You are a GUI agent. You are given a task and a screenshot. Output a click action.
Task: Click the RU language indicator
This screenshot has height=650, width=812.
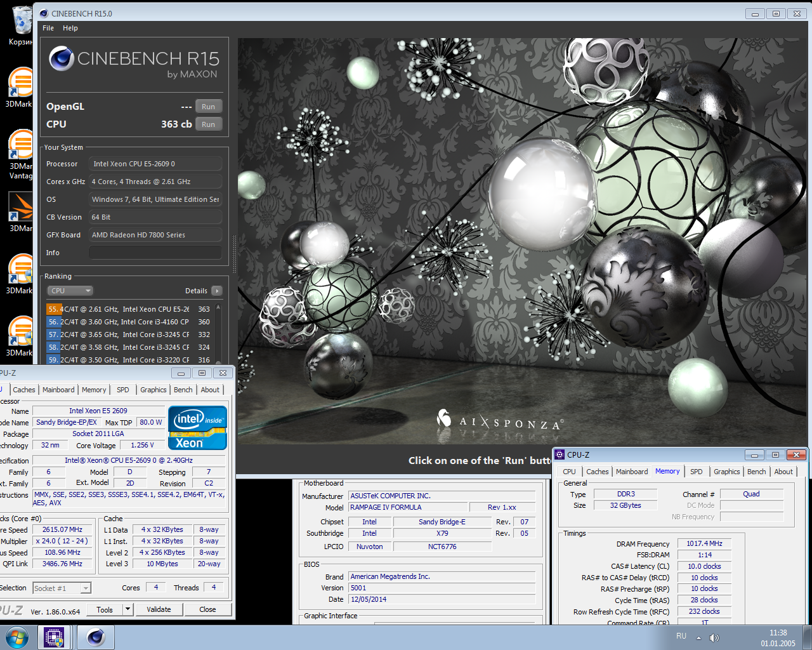681,636
